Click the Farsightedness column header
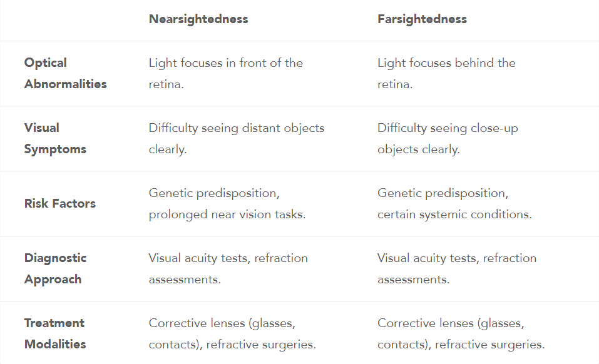This screenshot has width=599, height=364. point(422,19)
